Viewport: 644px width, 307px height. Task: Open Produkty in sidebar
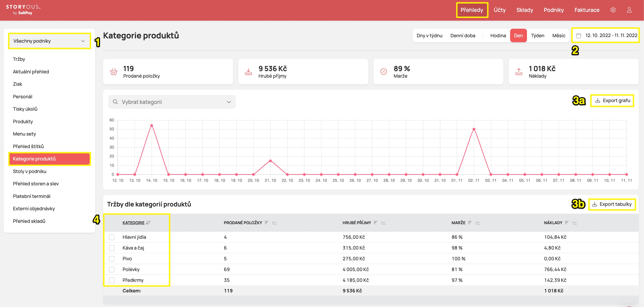pyautogui.click(x=23, y=121)
